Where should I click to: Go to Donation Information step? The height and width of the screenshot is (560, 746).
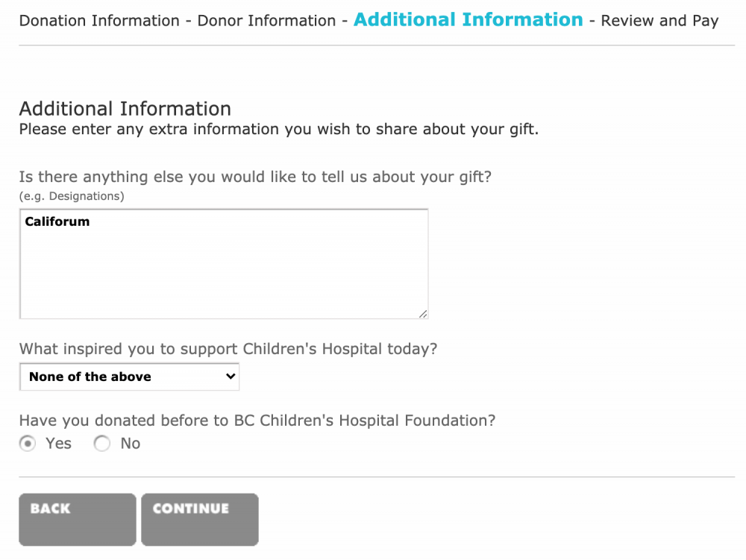pyautogui.click(x=99, y=21)
